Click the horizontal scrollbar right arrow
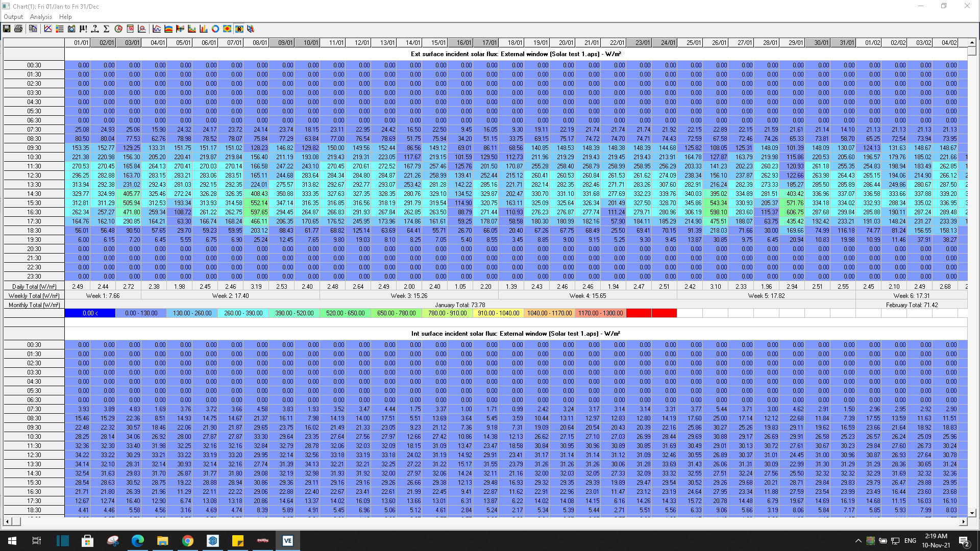 click(x=963, y=521)
